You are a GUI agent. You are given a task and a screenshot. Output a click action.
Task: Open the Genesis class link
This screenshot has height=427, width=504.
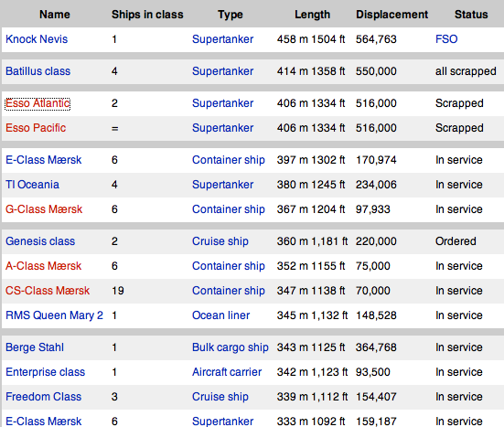click(x=40, y=241)
